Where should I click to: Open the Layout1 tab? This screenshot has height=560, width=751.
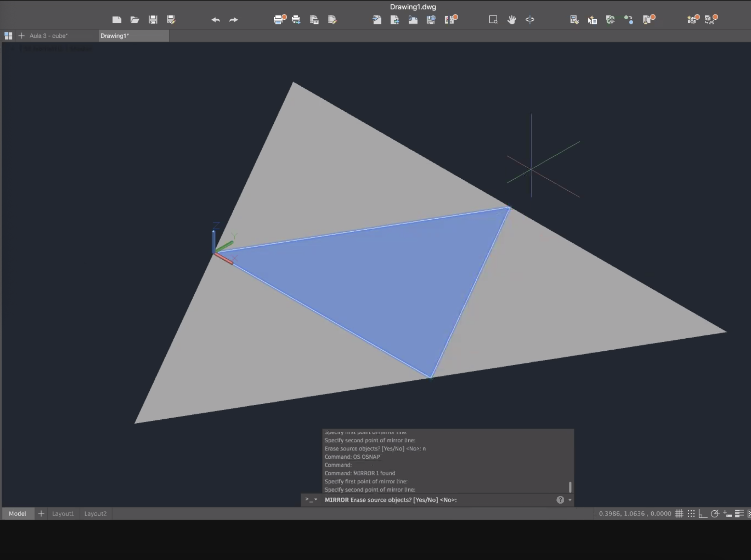63,513
